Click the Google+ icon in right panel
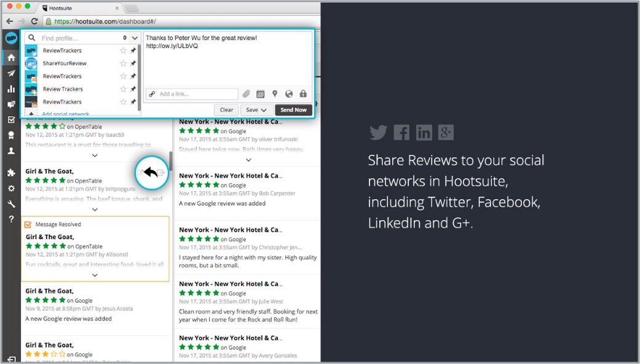 (x=446, y=133)
